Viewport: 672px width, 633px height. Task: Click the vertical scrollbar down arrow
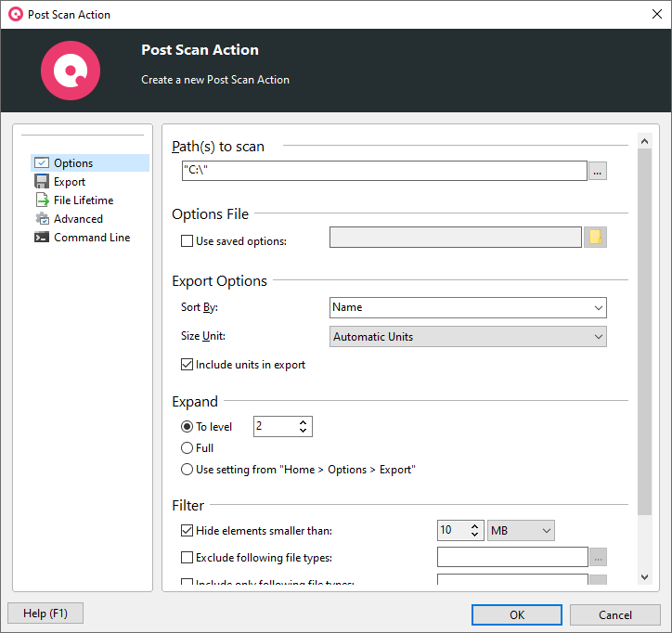click(x=645, y=577)
